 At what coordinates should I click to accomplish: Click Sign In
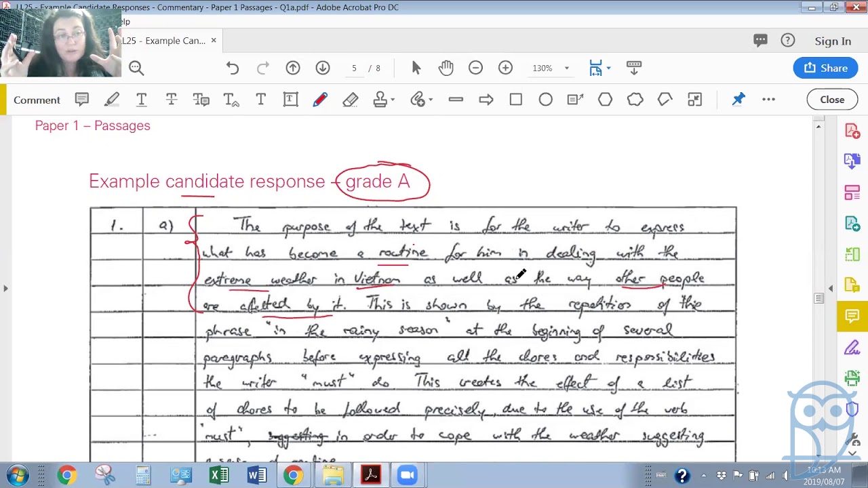point(833,41)
